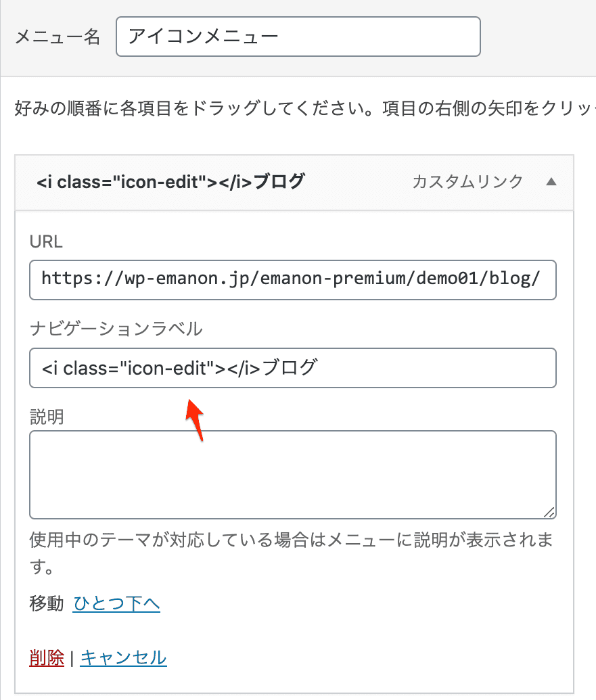Screen dimensions: 596x700
Task: Click the separator between 削除 and キャンセル
Action: tap(72, 659)
